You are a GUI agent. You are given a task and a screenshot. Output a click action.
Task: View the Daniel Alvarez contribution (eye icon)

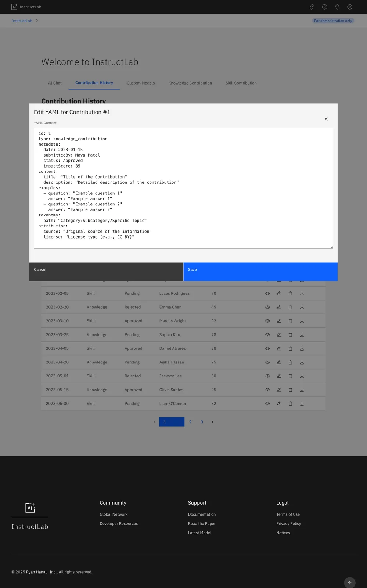(267, 349)
